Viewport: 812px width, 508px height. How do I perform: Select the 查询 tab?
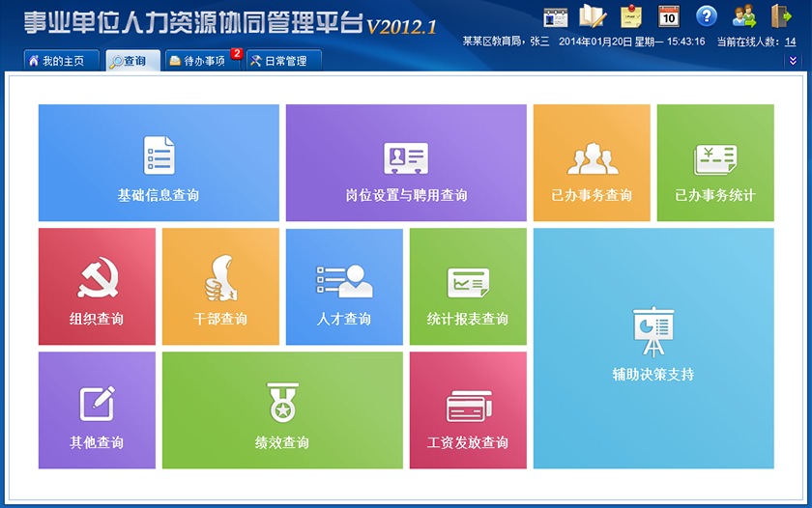(132, 61)
